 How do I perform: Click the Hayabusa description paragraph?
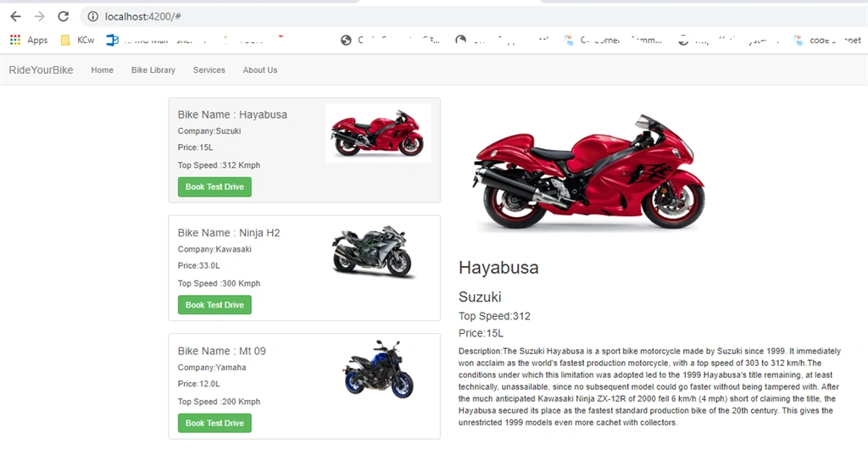pos(650,387)
